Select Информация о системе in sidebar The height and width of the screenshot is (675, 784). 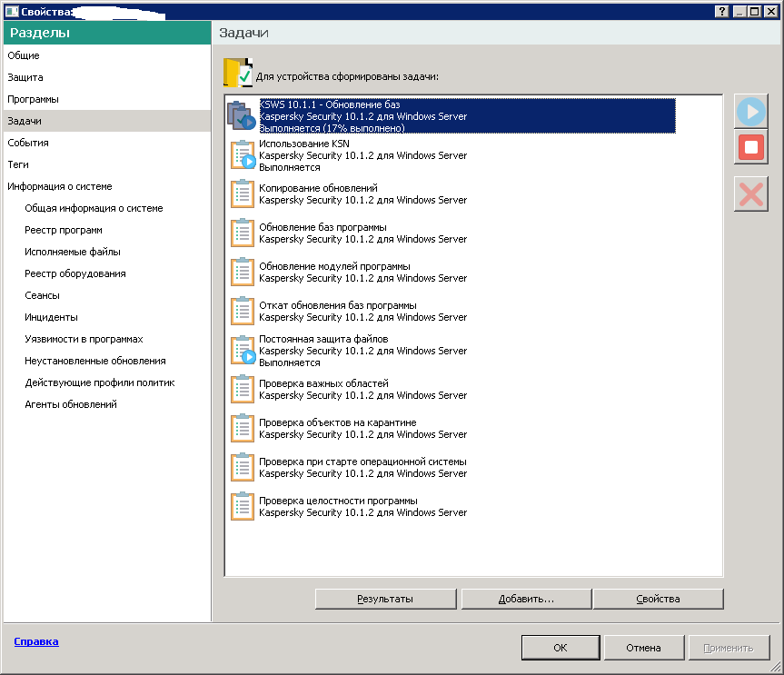tap(60, 186)
